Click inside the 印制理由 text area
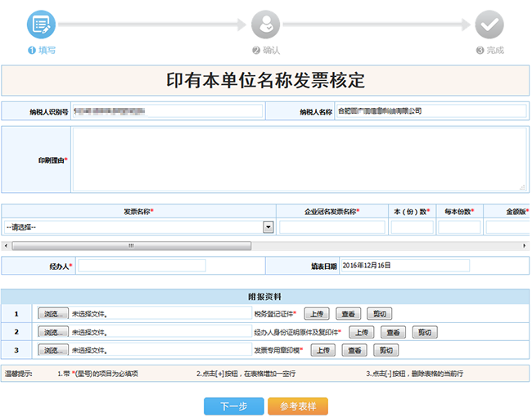532x417 pixels. (x=299, y=159)
